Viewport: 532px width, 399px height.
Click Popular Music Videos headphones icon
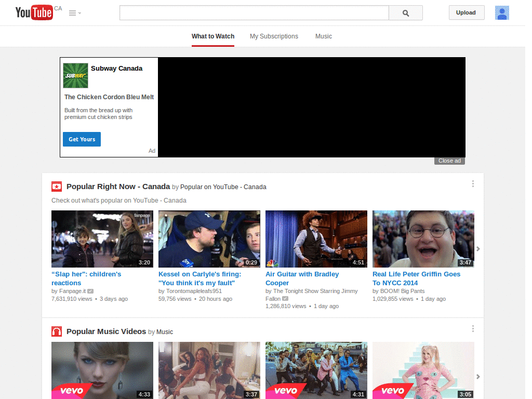click(57, 331)
